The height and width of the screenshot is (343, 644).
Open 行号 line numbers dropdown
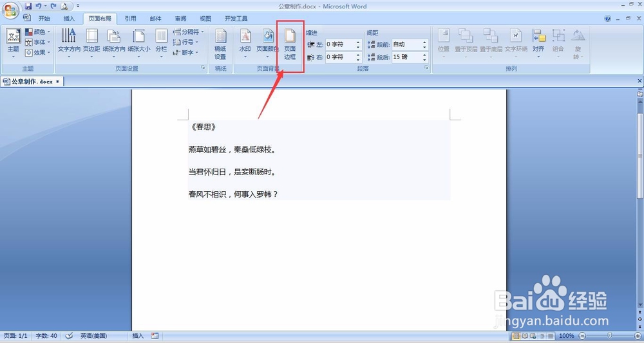(x=185, y=42)
